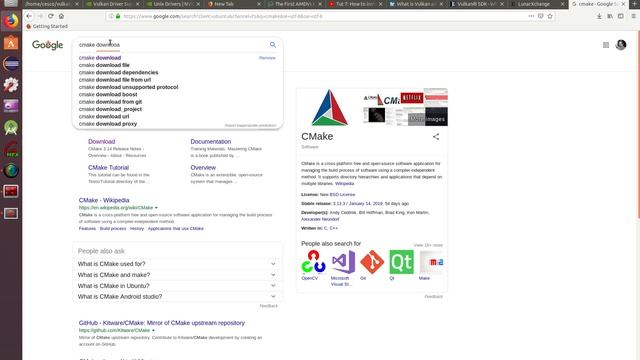
Task: Click "View 10+ more" related searches
Action: click(428, 245)
